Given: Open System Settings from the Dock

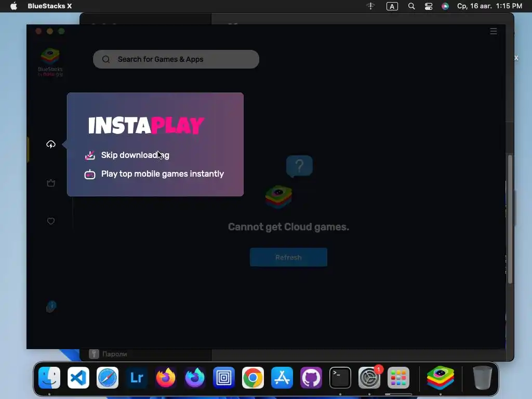Looking at the screenshot, I should tap(369, 378).
